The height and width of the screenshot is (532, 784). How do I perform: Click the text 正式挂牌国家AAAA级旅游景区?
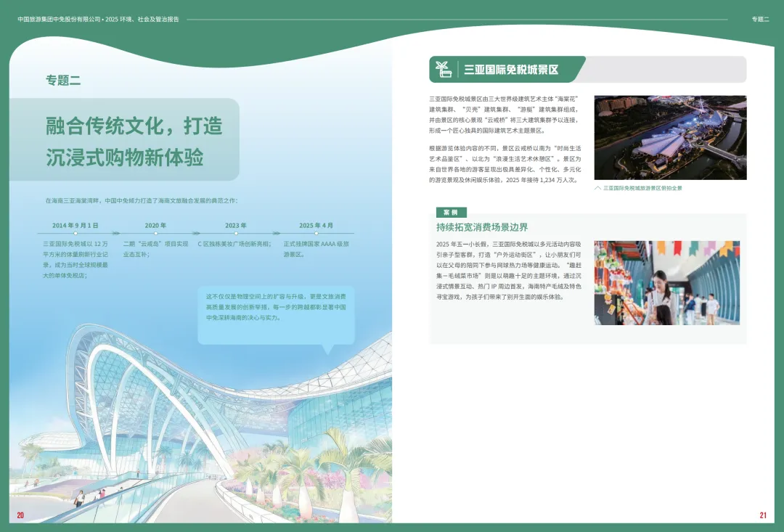(x=317, y=249)
